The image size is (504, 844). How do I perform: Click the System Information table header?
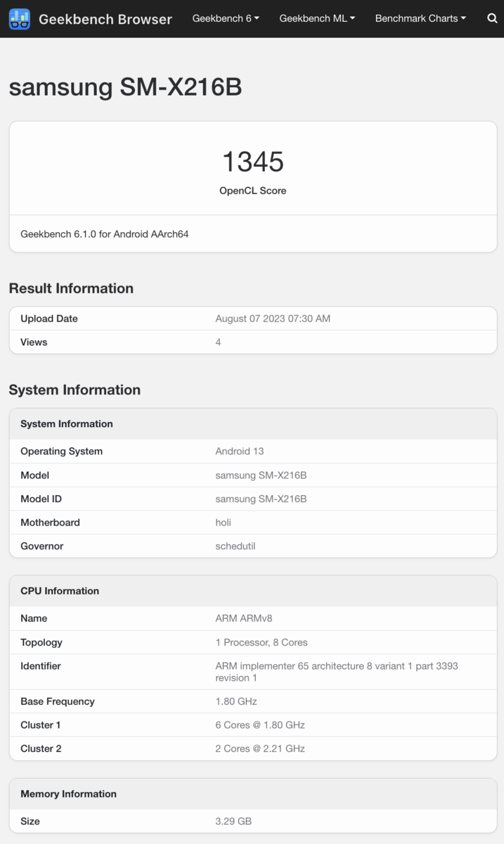coord(253,423)
